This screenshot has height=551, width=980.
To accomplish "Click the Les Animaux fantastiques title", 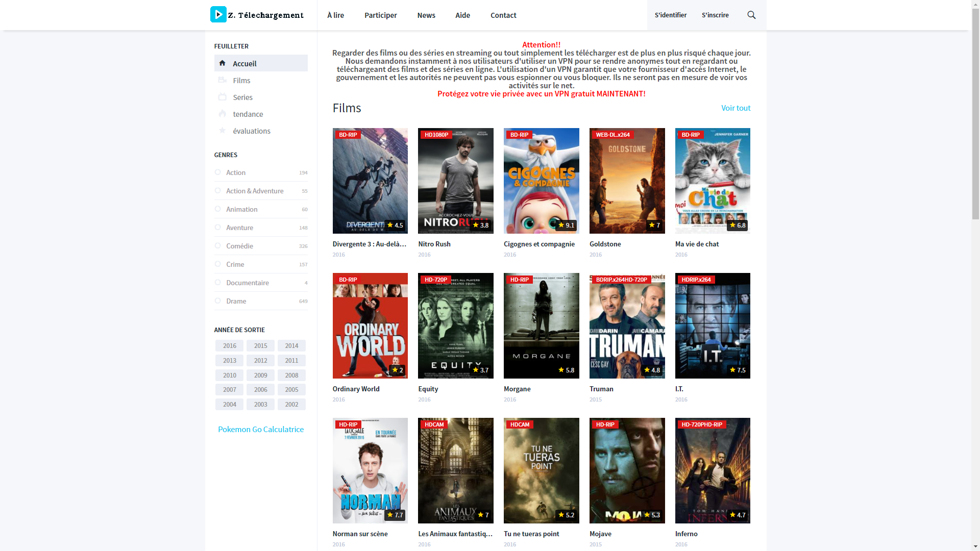I will (455, 534).
